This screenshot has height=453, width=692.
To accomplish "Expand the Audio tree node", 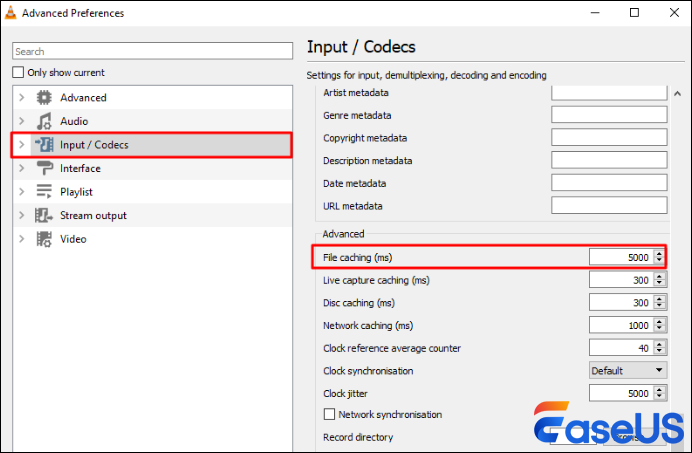I will click(21, 121).
